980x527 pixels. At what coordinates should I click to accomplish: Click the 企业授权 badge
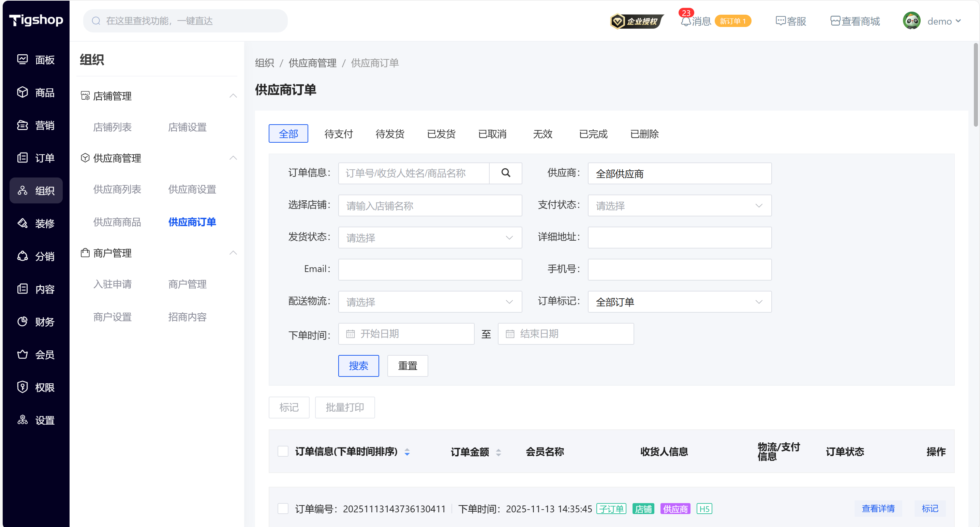[x=637, y=21]
